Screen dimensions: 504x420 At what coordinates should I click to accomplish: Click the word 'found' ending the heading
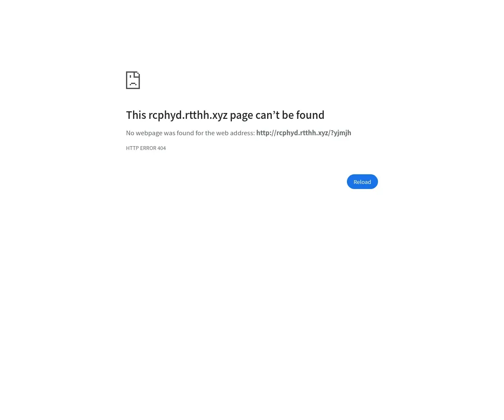pyautogui.click(x=310, y=115)
